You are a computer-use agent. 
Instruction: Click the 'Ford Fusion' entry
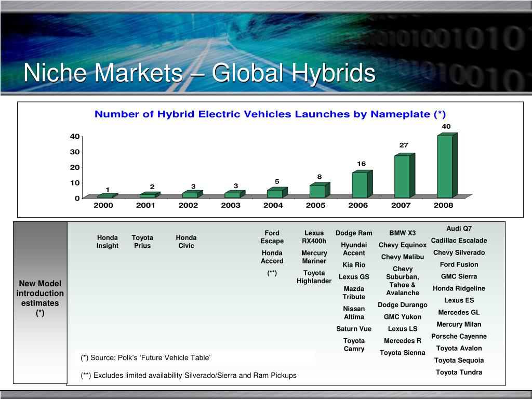pos(459,264)
